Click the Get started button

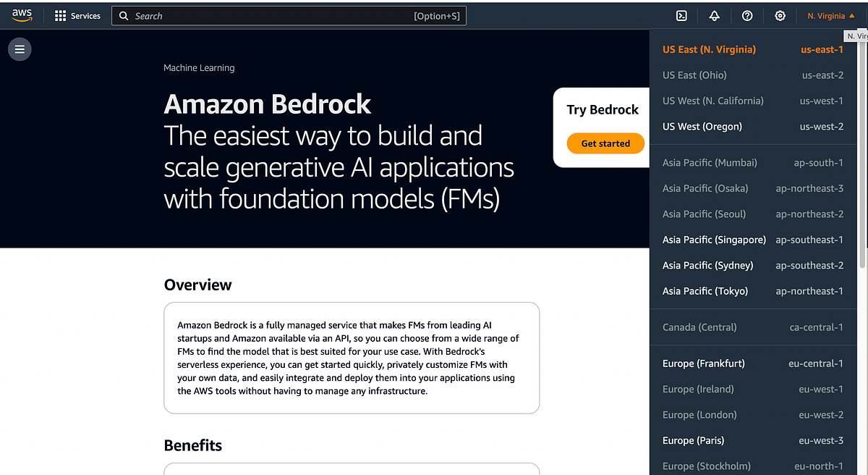[605, 143]
